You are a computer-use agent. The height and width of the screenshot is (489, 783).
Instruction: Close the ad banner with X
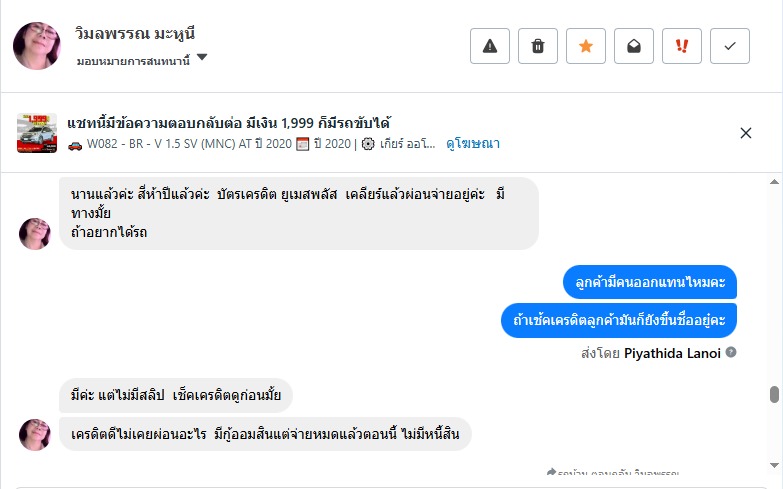[746, 133]
